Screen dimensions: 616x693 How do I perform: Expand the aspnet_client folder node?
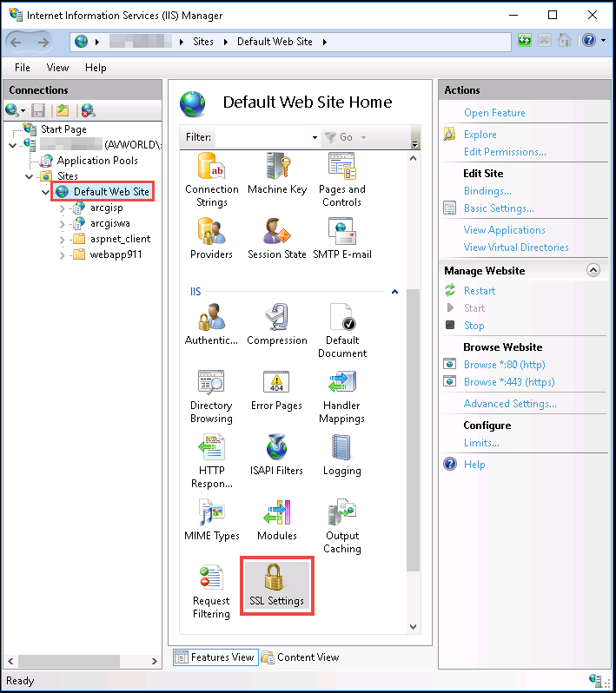click(x=63, y=240)
